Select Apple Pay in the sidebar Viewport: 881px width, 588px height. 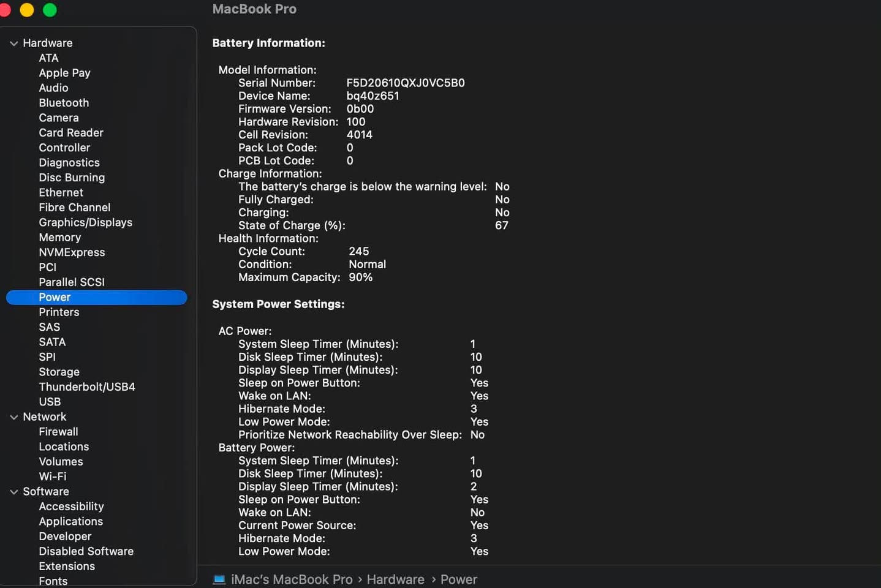pos(64,73)
